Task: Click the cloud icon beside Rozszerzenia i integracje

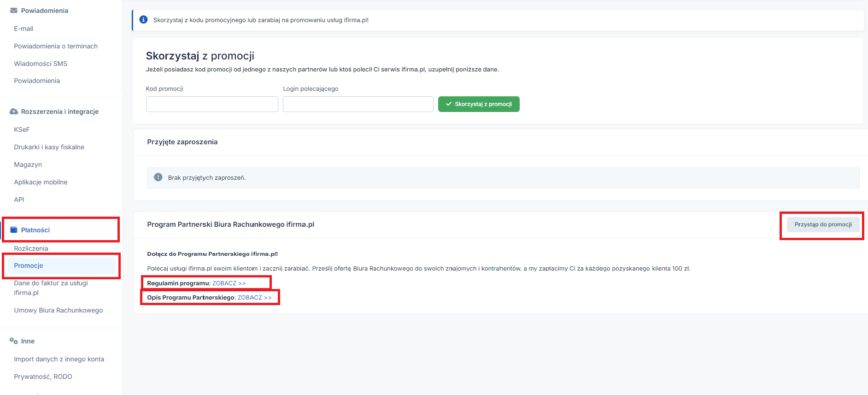Action: tap(14, 112)
